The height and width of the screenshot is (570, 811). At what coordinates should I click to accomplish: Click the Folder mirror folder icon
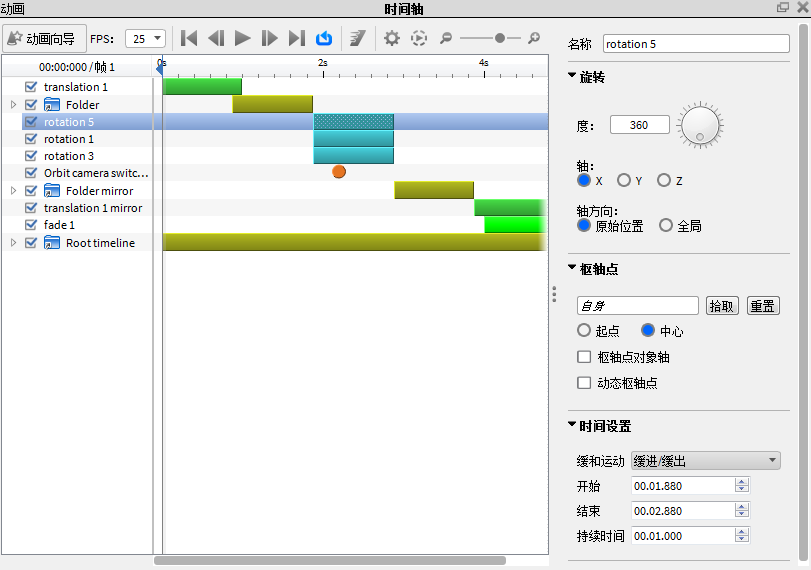52,191
